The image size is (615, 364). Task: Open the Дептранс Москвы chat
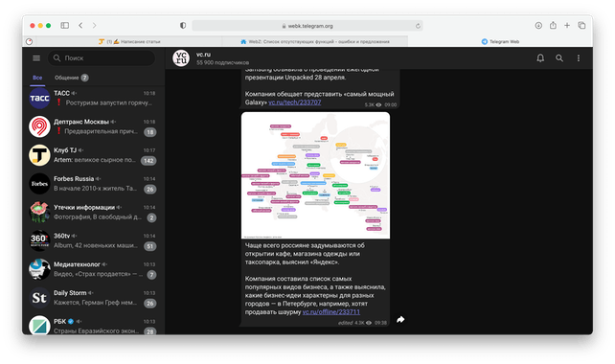[93, 126]
